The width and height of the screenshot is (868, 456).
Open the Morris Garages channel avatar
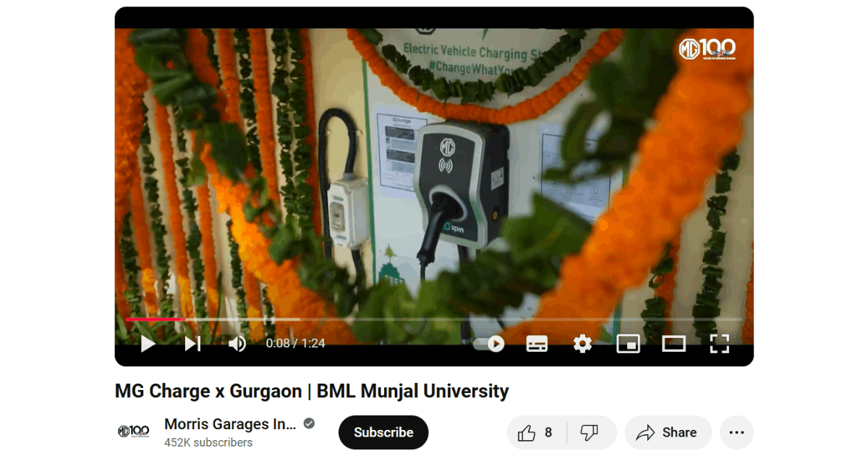(134, 432)
